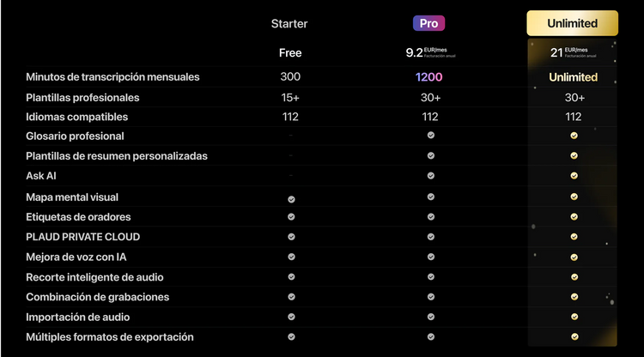Click the purple 1200 minutes value
This screenshot has height=357, width=644.
pyautogui.click(x=429, y=77)
